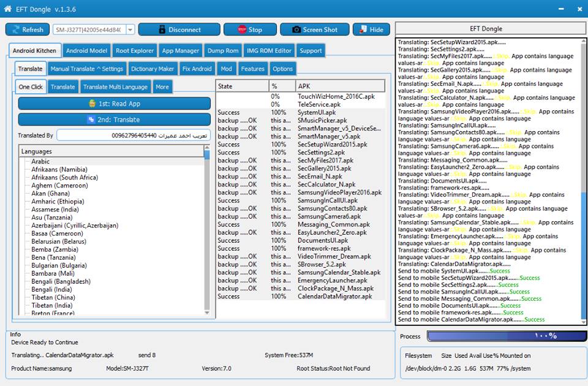
Task: Open the Android Model tab
Action: point(86,51)
